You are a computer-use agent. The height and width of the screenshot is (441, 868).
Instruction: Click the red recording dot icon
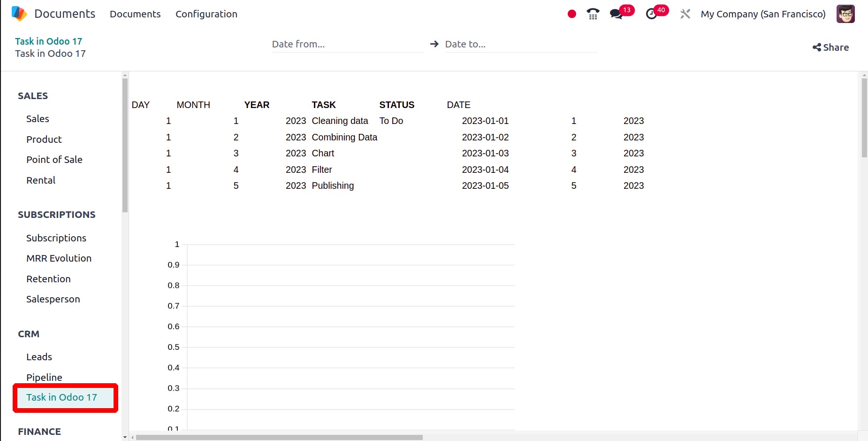(571, 14)
